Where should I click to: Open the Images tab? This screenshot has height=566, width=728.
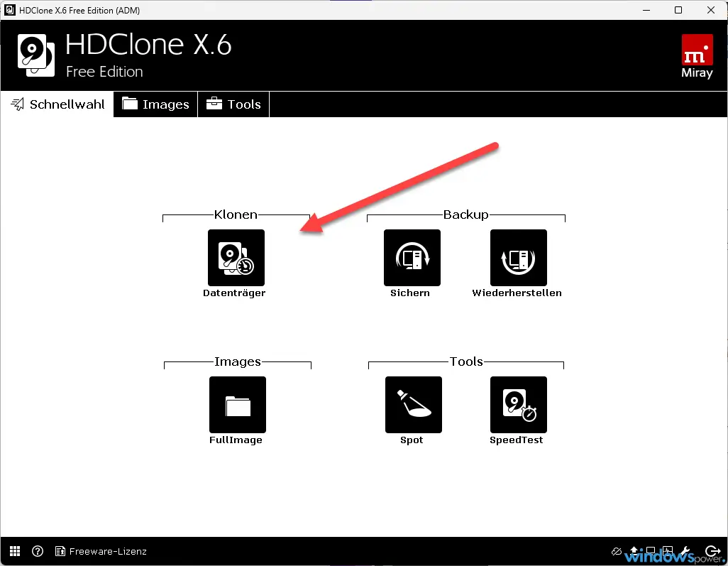155,104
